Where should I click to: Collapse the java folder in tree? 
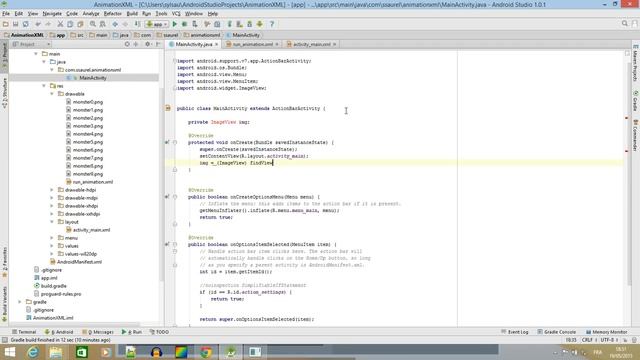click(44, 62)
